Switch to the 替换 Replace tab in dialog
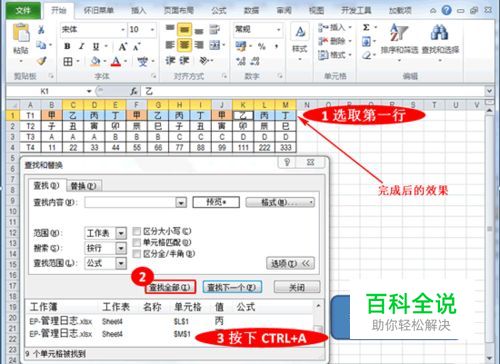The width and height of the screenshot is (500, 364). [83, 186]
